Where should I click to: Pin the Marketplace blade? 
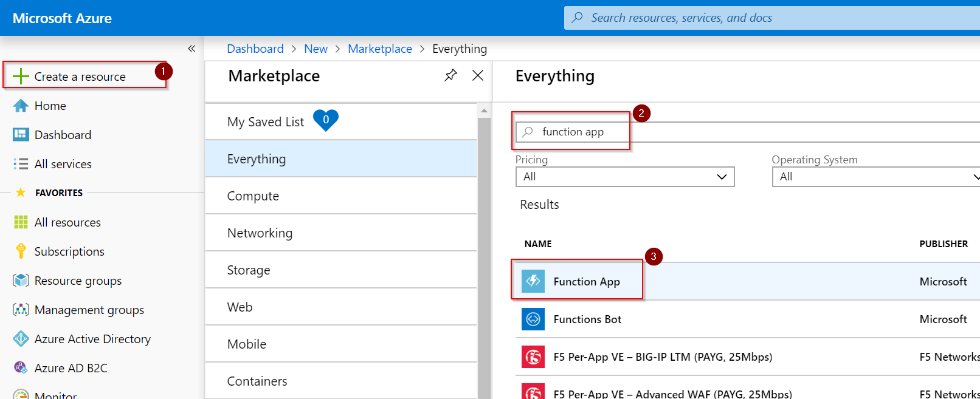(x=450, y=75)
